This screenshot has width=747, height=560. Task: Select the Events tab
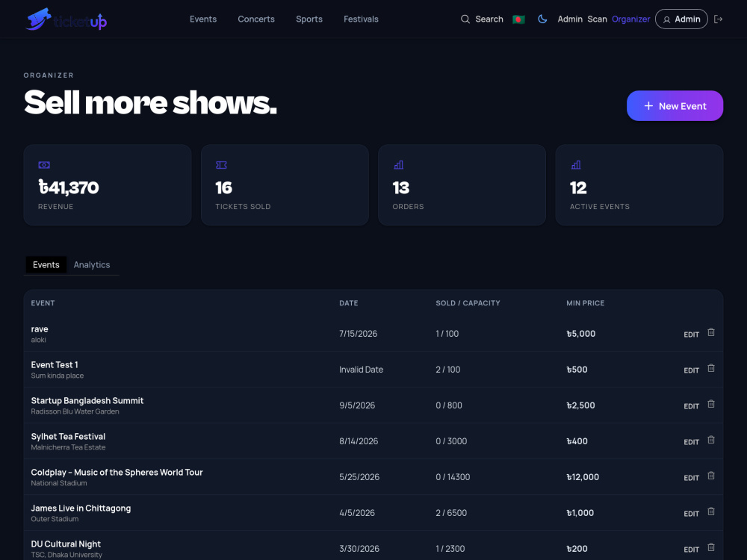pos(46,265)
